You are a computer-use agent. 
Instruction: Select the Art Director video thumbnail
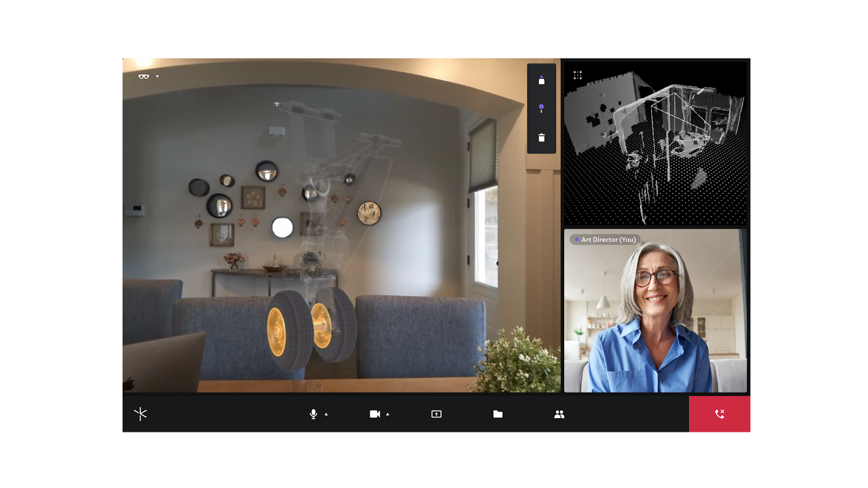[655, 310]
